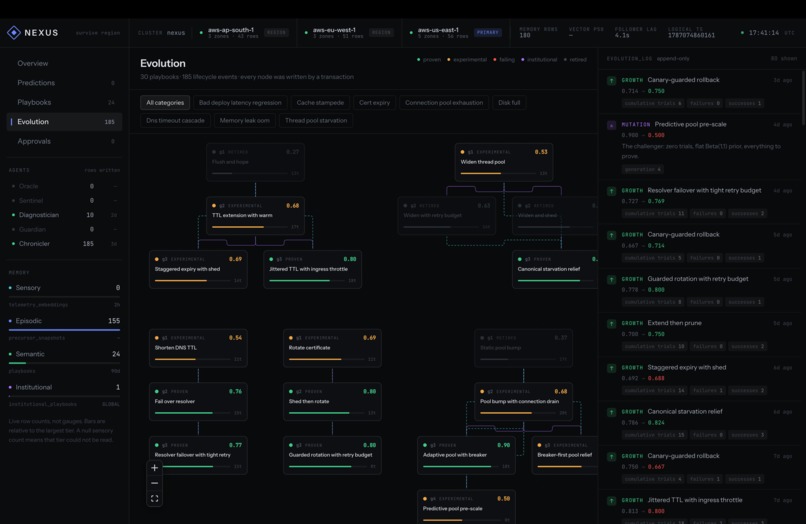Viewport: 806px width, 524px height.
Task: Open the Widen thread pool node
Action: pos(504,162)
